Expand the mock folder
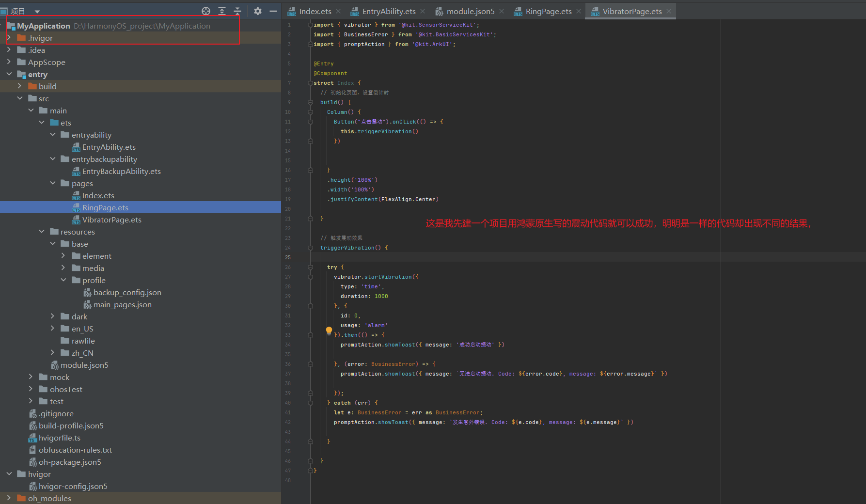 31,377
